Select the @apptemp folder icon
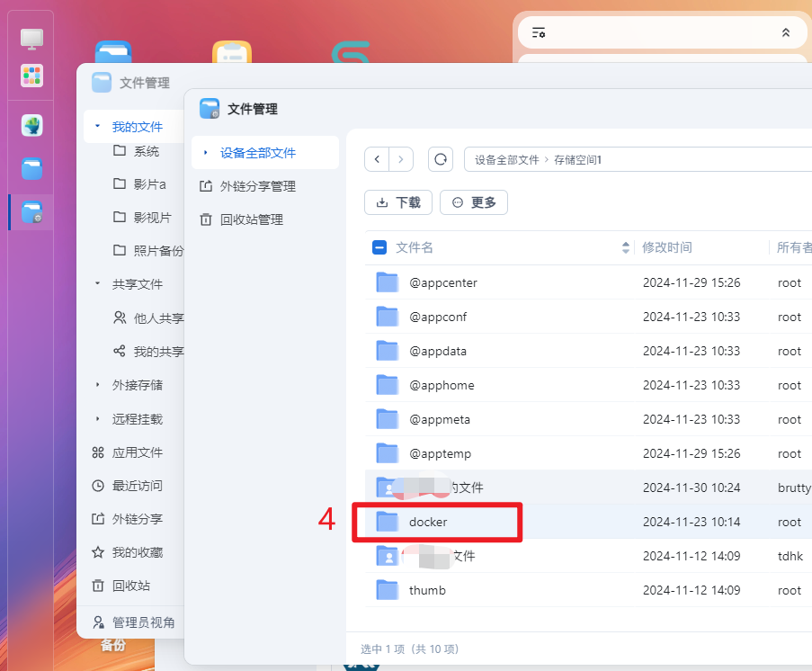This screenshot has height=671, width=812. tap(387, 453)
